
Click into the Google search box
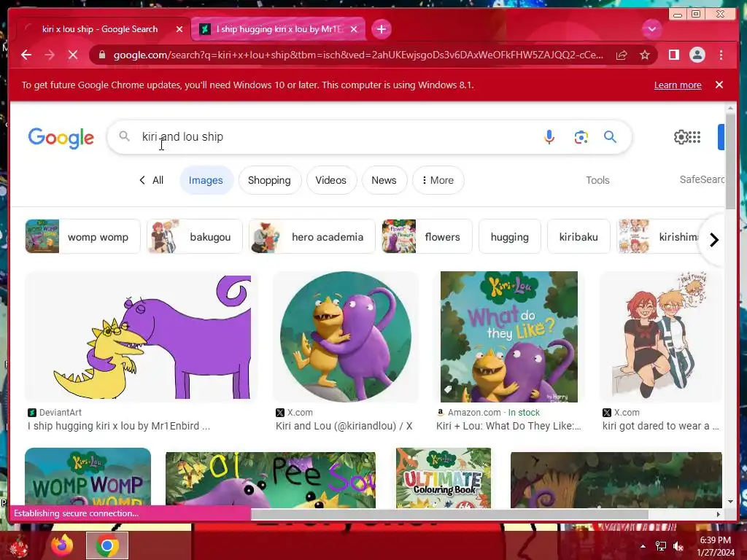pyautogui.click(x=333, y=137)
